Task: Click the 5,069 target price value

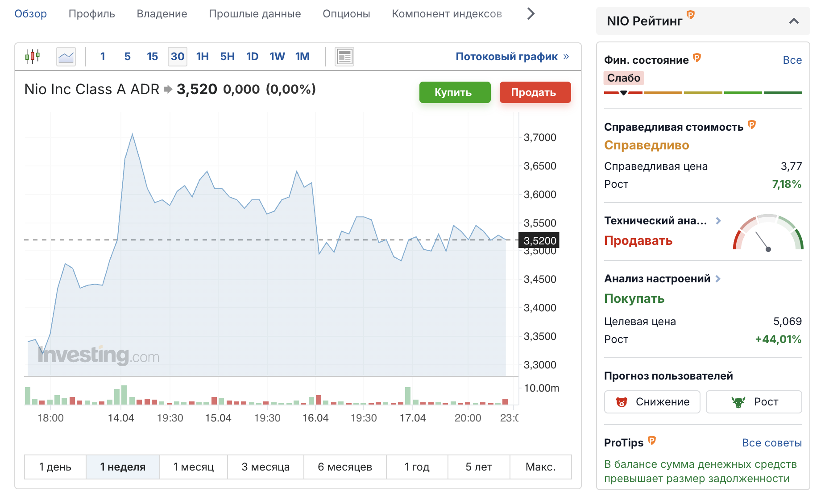Action: 787,322
